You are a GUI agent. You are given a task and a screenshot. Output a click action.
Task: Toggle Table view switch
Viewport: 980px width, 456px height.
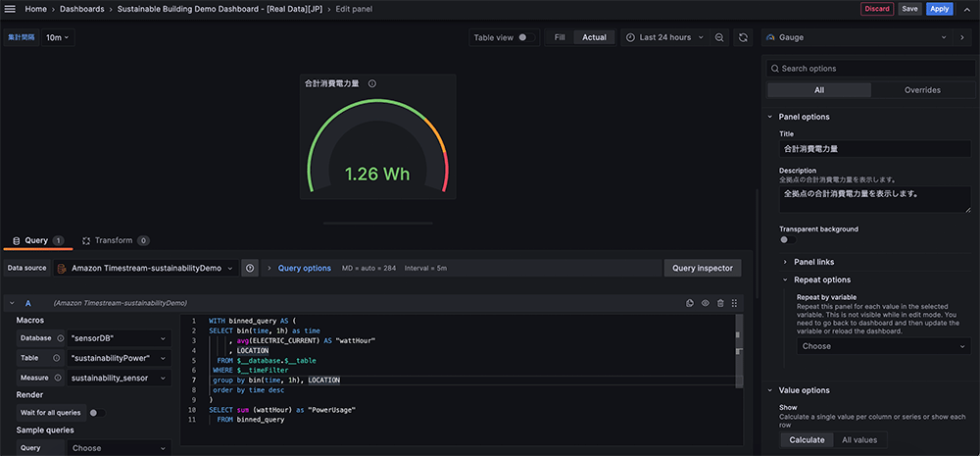[x=527, y=37]
